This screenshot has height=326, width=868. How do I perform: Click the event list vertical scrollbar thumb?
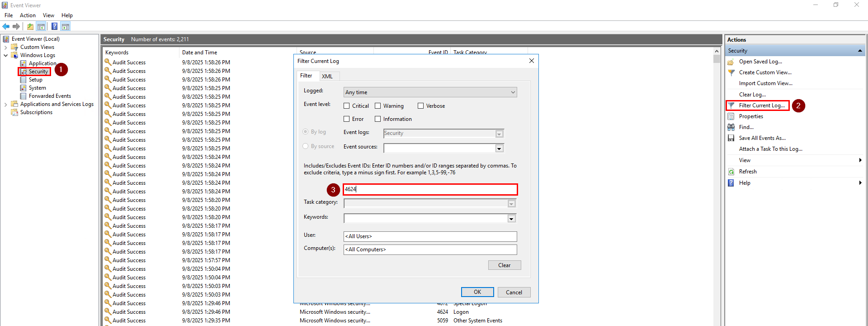click(717, 59)
